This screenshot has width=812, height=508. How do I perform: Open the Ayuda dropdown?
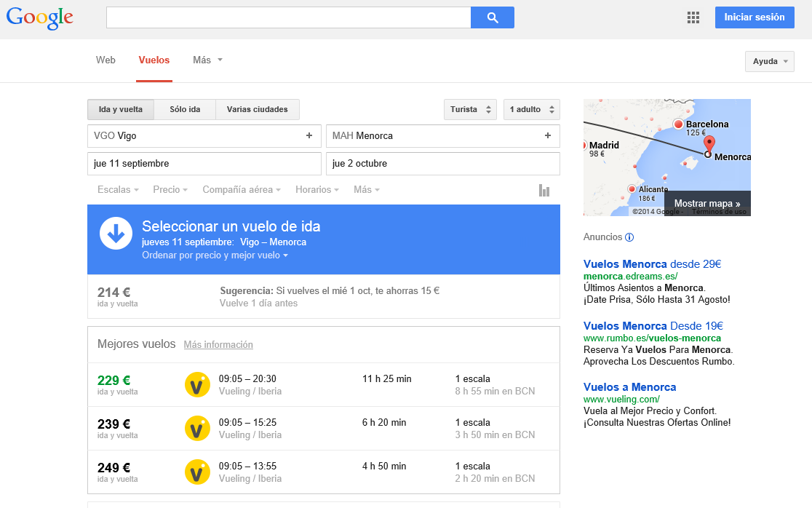click(770, 61)
